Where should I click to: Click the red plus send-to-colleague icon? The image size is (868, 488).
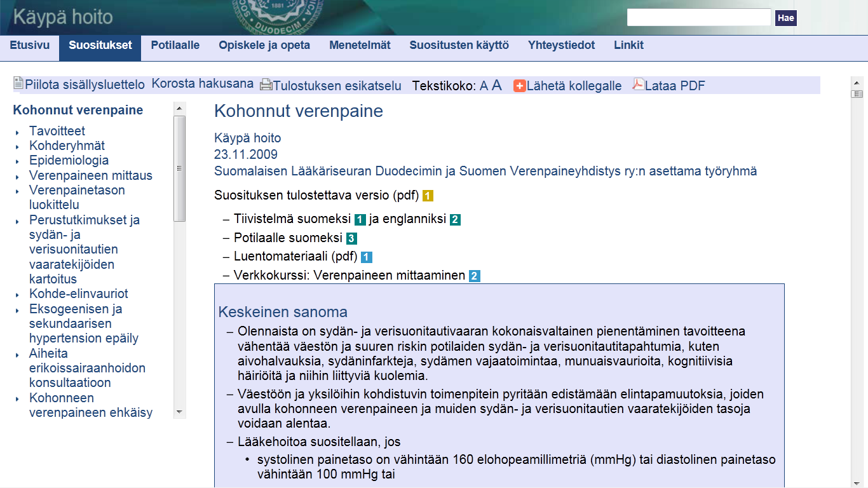pos(520,85)
